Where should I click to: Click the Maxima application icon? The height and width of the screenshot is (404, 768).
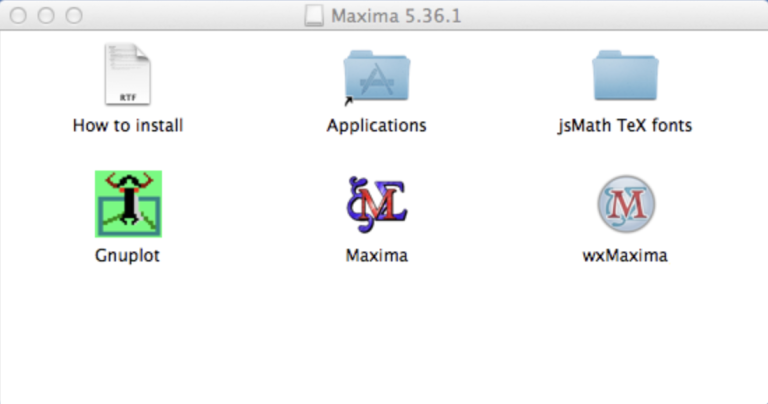pos(376,204)
